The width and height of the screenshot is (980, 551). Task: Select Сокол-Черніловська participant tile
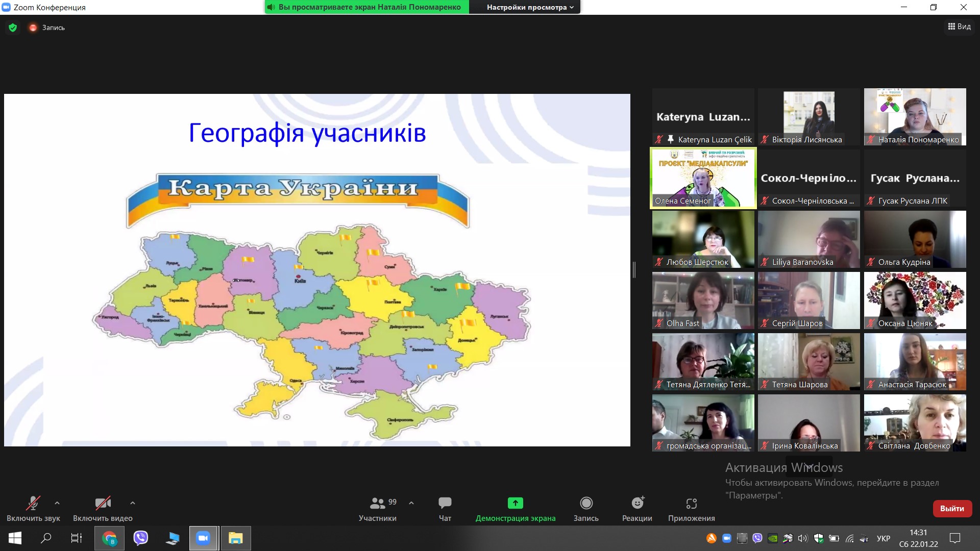point(809,178)
